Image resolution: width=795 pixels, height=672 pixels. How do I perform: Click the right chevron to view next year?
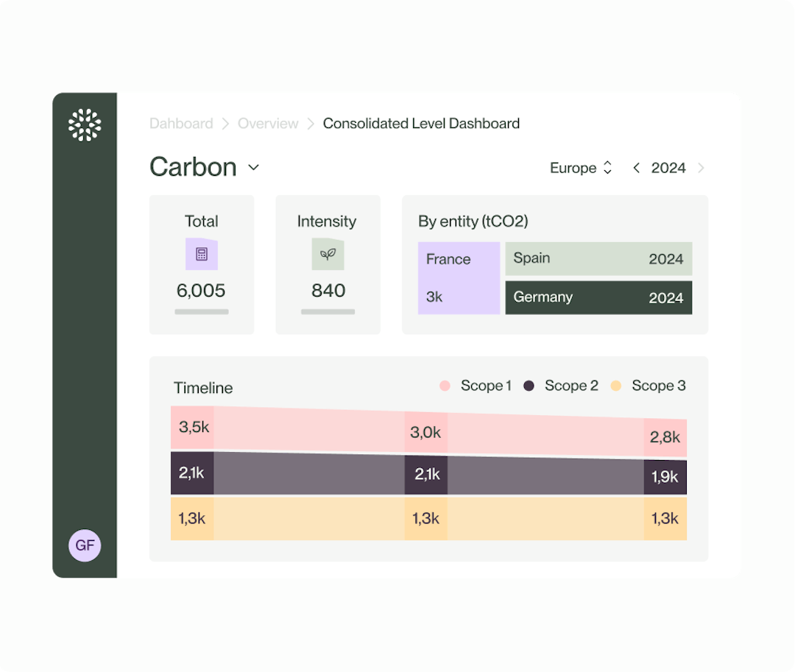(x=701, y=168)
